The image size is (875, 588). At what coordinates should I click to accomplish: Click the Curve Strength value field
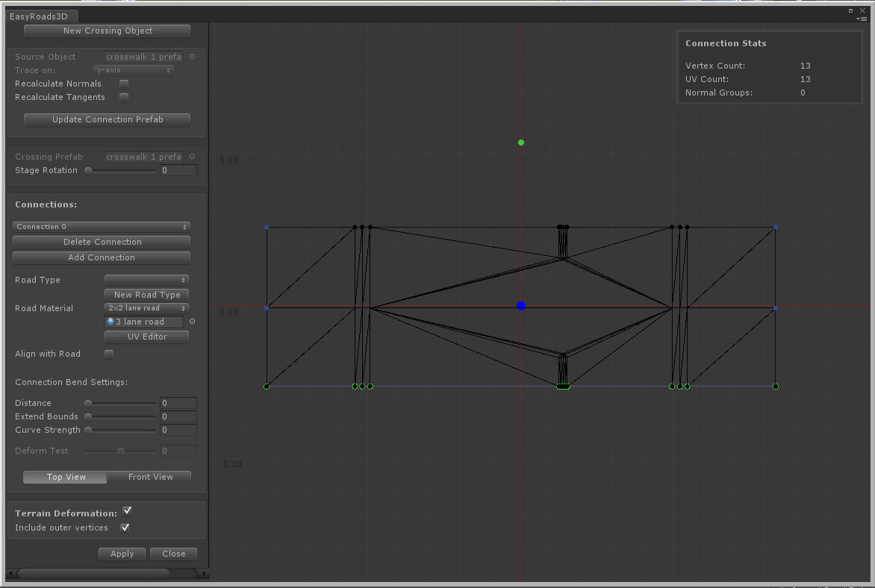(178, 430)
